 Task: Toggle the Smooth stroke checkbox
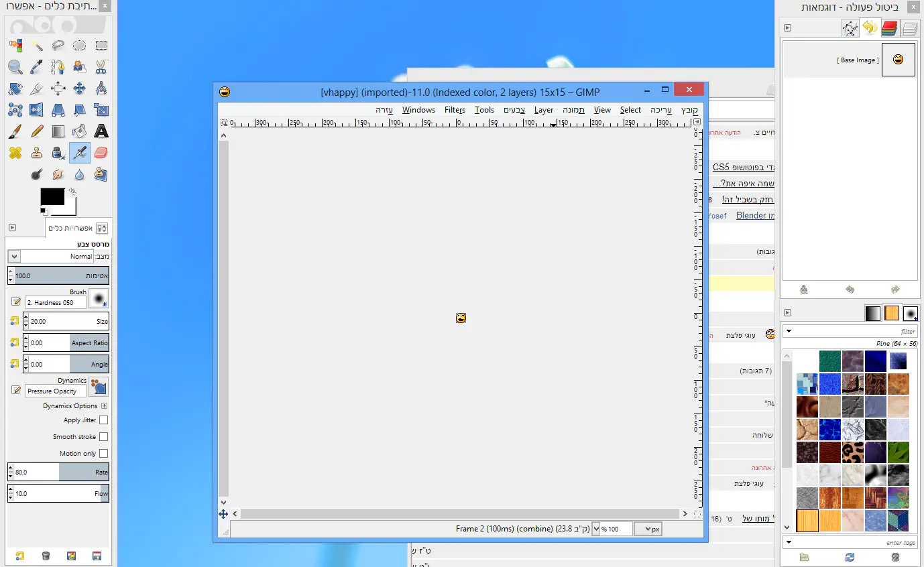point(103,437)
